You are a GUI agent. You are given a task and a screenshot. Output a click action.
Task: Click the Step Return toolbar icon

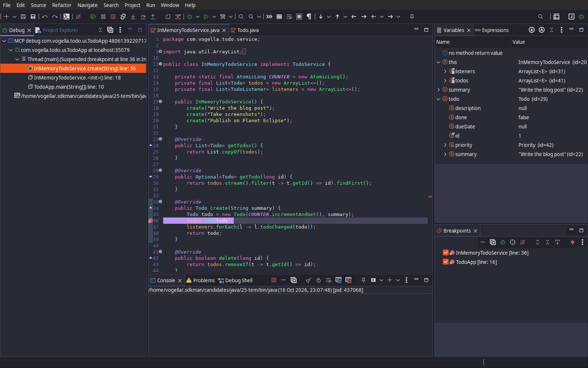pos(153,17)
